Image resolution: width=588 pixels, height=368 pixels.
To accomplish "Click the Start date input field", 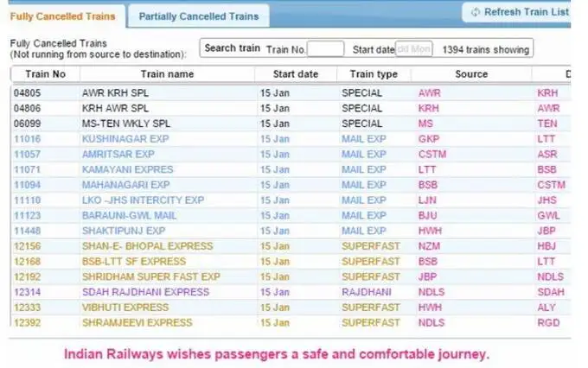I will pos(413,49).
